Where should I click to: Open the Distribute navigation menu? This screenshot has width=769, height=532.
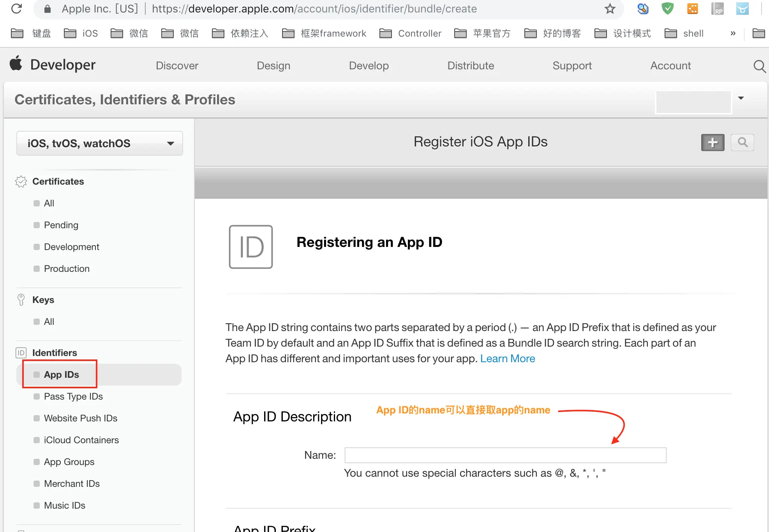pyautogui.click(x=470, y=66)
